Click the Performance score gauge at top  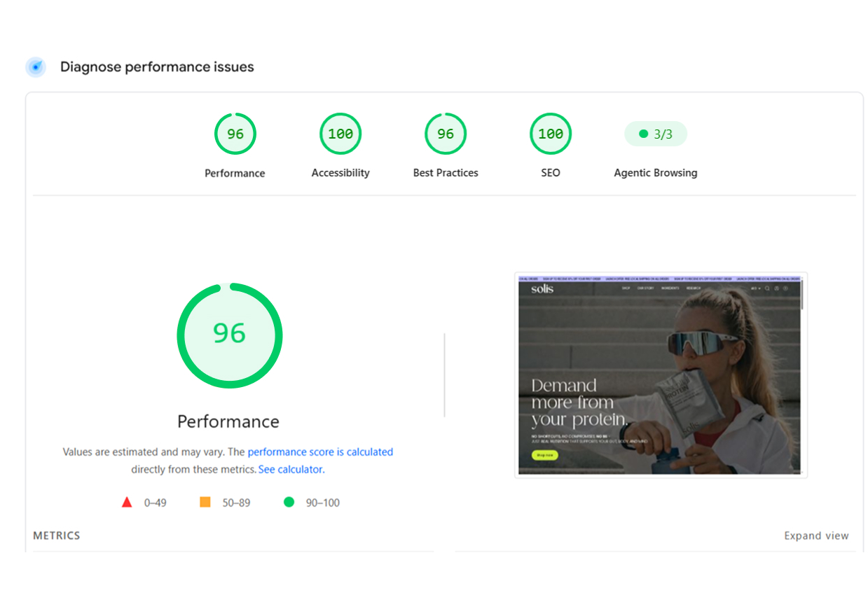click(235, 134)
